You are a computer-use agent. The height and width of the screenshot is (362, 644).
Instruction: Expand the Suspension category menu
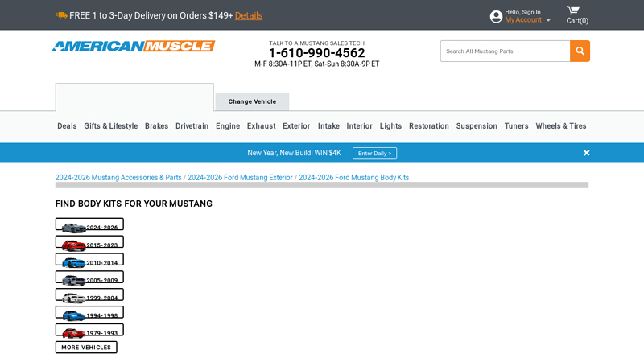pyautogui.click(x=477, y=126)
